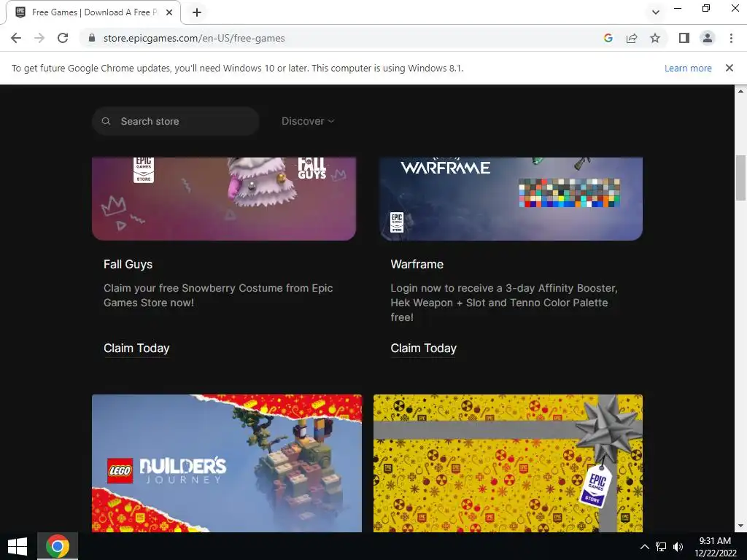Expand the Discover dropdown
This screenshot has width=747, height=560.
[308, 121]
